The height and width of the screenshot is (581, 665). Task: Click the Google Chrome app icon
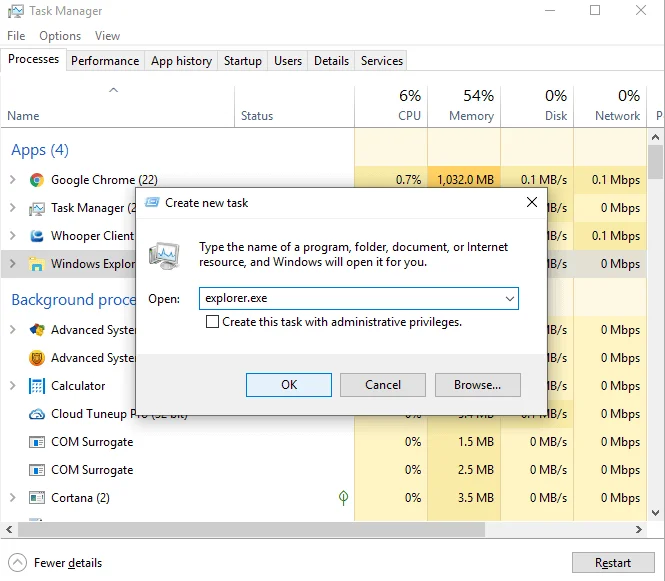point(37,180)
